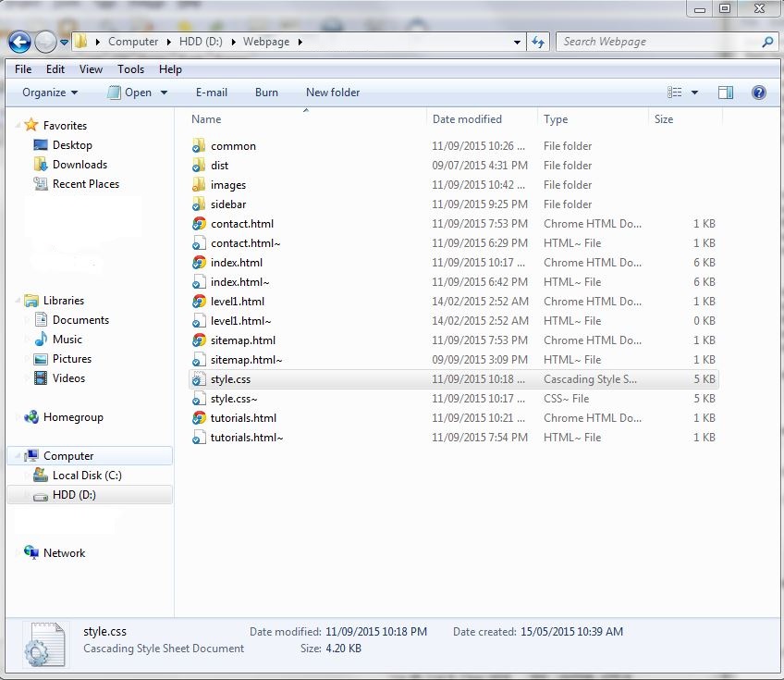784x680 pixels.
Task: Select the common folder icon
Action: (199, 145)
